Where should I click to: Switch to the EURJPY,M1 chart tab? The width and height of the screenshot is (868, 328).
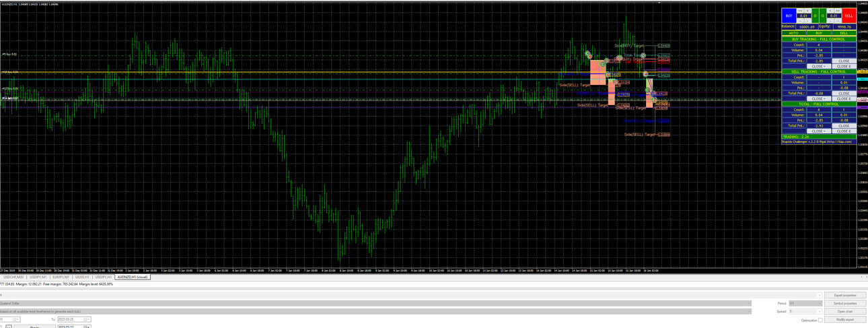point(61,277)
